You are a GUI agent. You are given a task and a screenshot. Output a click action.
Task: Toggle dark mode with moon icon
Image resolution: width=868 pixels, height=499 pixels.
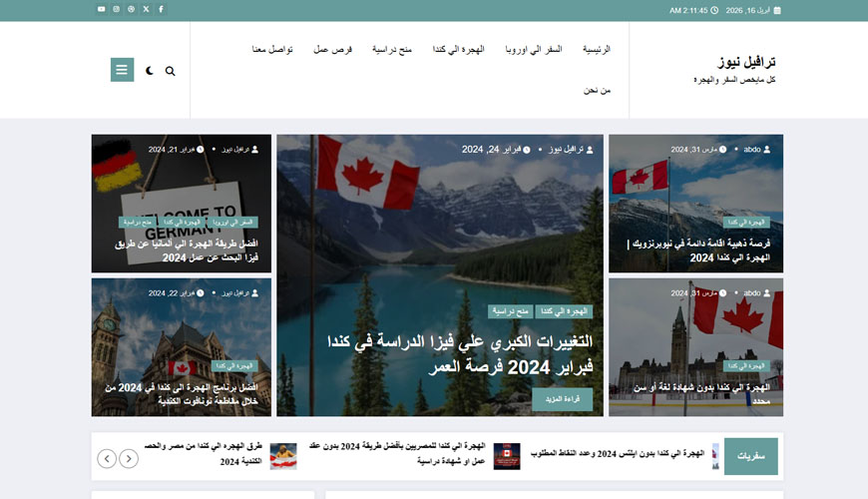click(x=150, y=71)
